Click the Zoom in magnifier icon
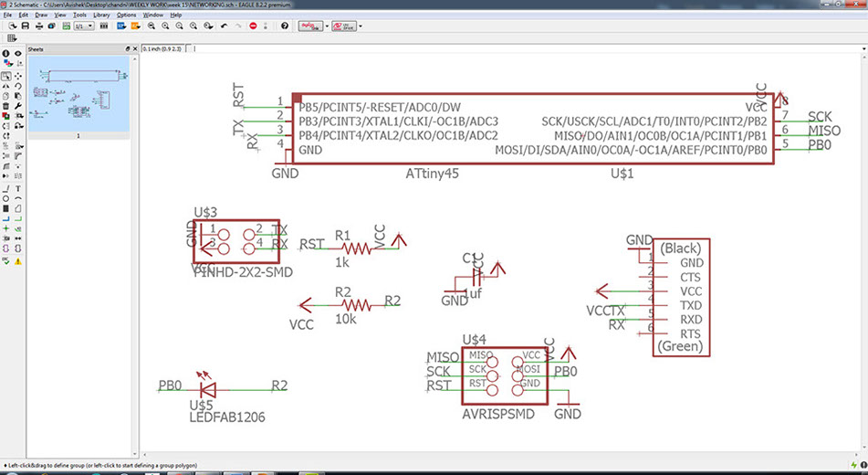Viewport: 868px width, 475px height. (x=165, y=26)
